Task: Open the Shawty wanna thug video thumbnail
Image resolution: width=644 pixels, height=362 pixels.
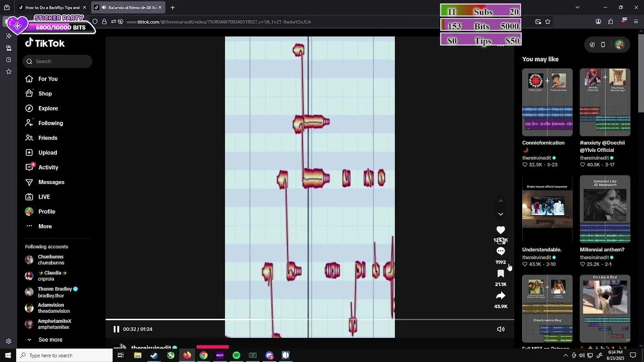Action: (x=547, y=309)
